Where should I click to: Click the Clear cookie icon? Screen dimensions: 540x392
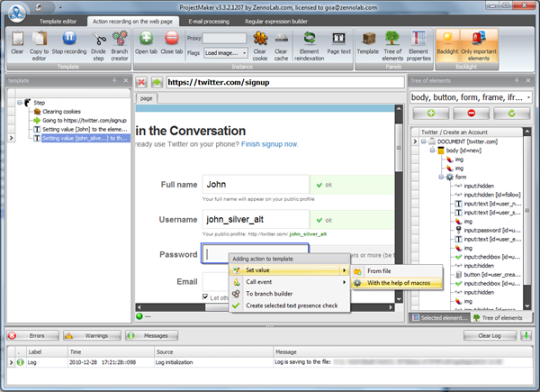(260, 38)
